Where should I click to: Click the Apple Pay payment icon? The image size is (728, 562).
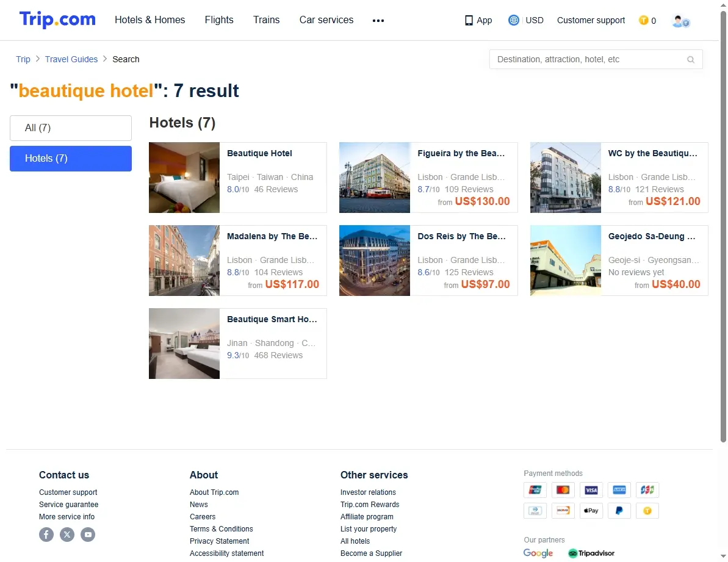pyautogui.click(x=591, y=511)
